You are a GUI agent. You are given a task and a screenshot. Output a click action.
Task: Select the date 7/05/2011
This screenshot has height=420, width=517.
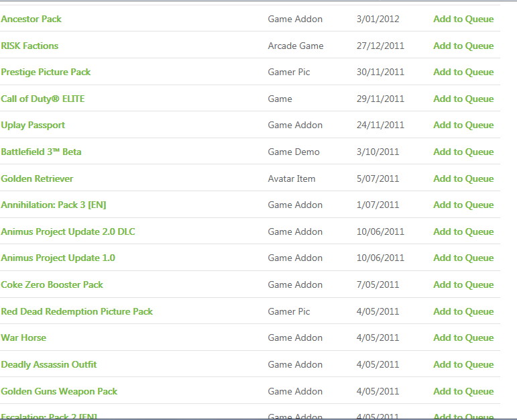pos(378,284)
